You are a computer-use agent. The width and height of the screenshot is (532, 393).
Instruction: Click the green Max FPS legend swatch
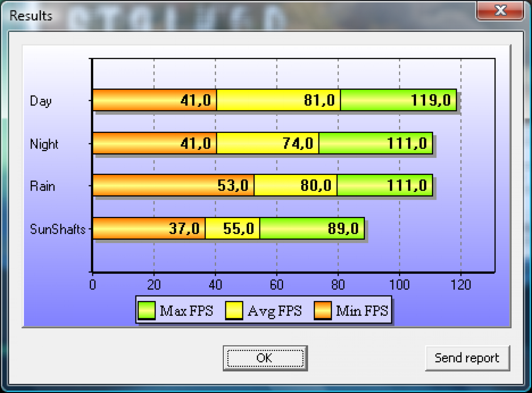point(146,310)
